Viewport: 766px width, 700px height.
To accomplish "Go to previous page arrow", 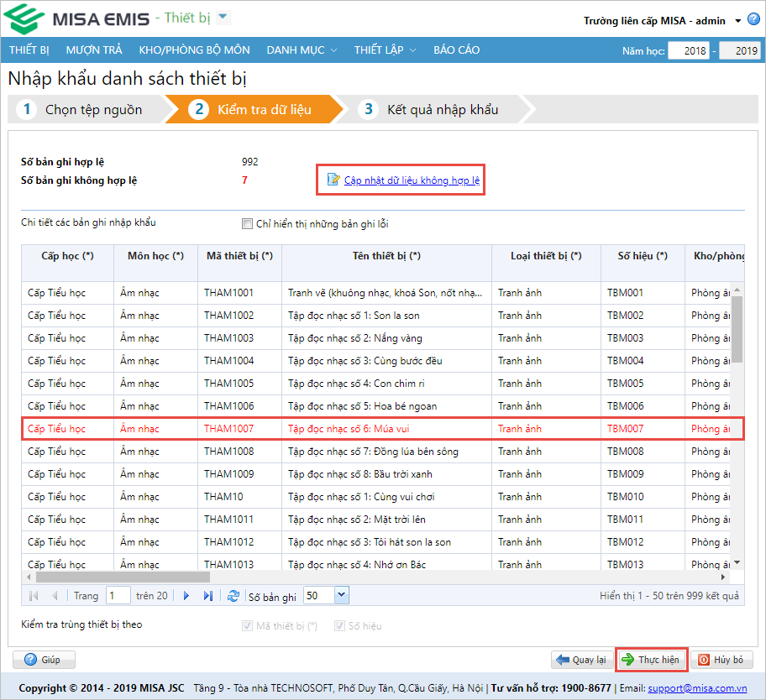I will [55, 596].
